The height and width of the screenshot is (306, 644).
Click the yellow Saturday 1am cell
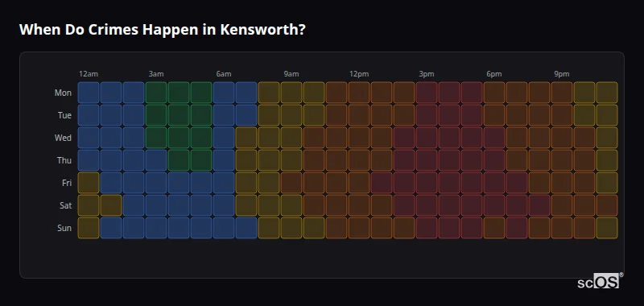[111, 205]
